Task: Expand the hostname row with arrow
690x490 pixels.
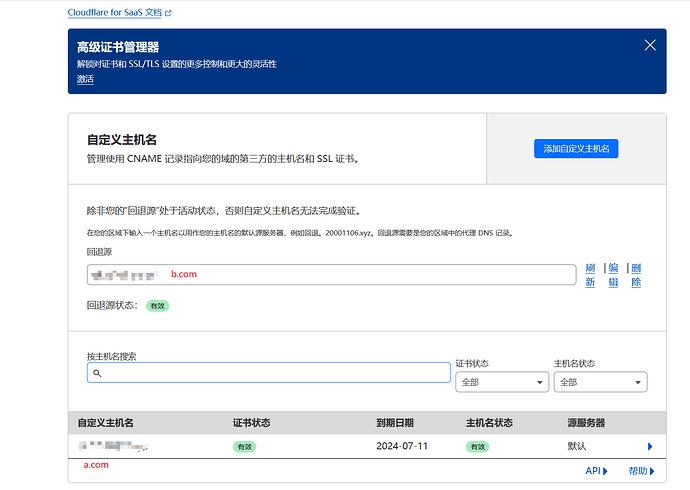Action: [650, 446]
